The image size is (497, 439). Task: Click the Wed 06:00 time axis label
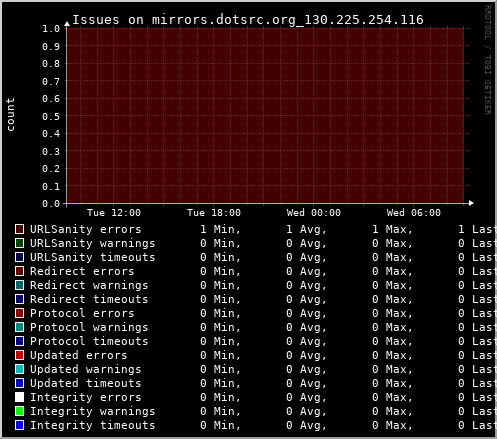[x=414, y=213]
